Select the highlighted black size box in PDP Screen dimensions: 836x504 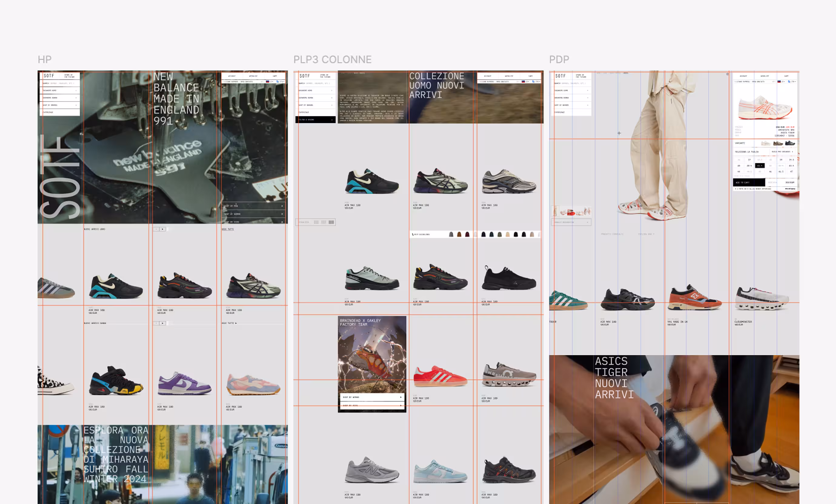760,165
